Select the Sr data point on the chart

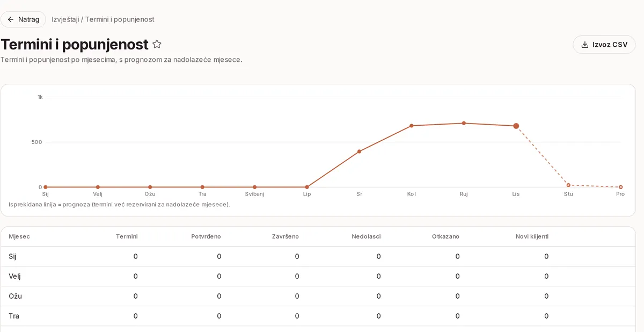tap(359, 151)
